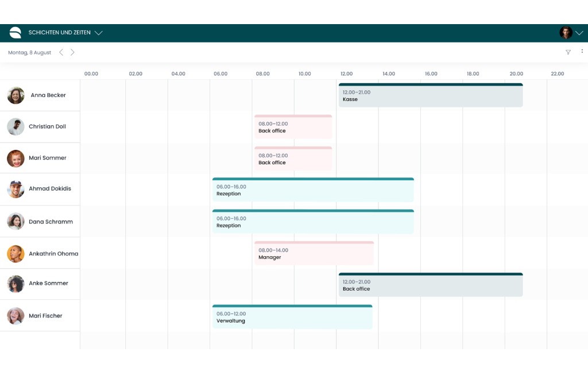Image resolution: width=588 pixels, height=371 pixels.
Task: Click Anna Becker's avatar
Action: tap(16, 95)
